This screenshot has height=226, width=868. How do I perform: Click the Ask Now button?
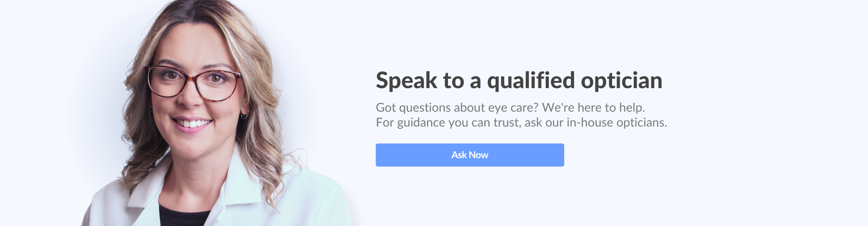point(470,155)
